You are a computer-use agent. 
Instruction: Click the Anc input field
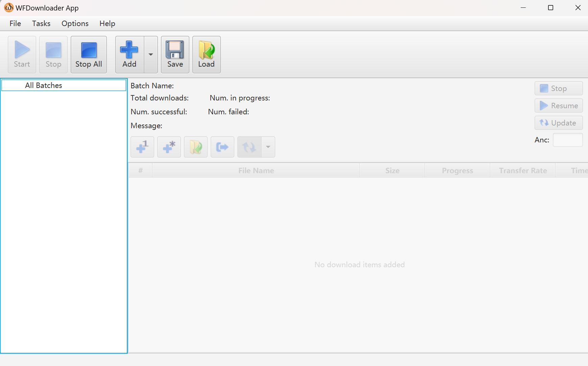click(x=567, y=140)
